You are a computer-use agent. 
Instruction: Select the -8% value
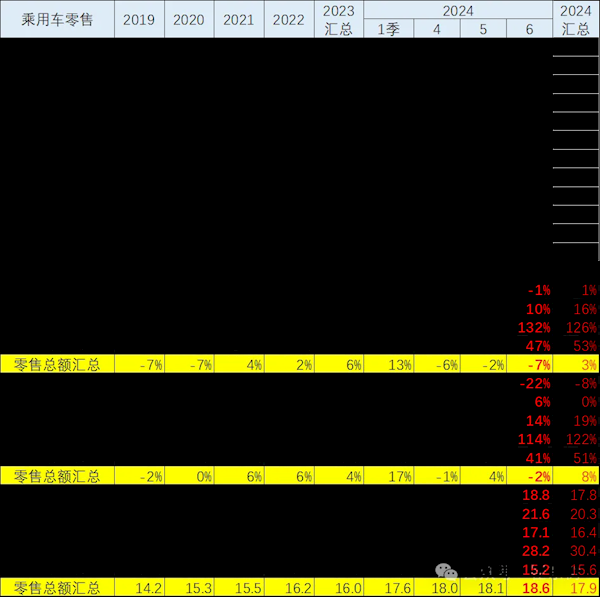point(585,383)
